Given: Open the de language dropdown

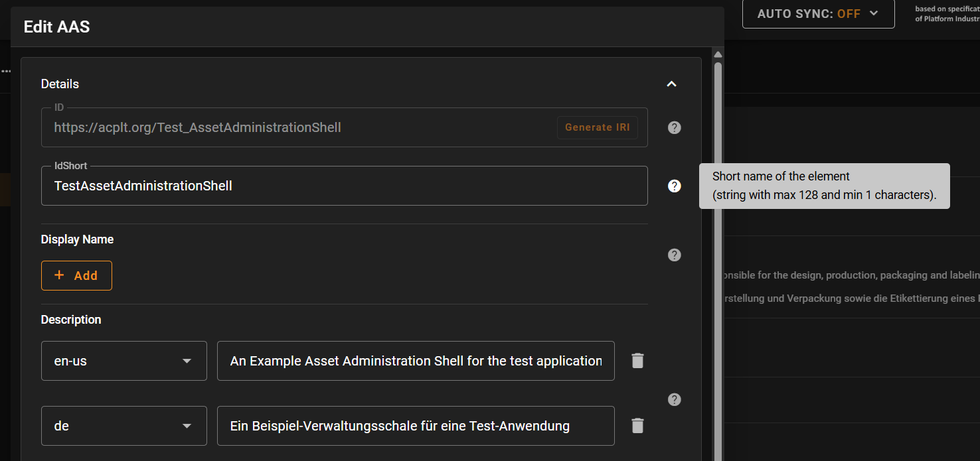Looking at the screenshot, I should [x=124, y=426].
